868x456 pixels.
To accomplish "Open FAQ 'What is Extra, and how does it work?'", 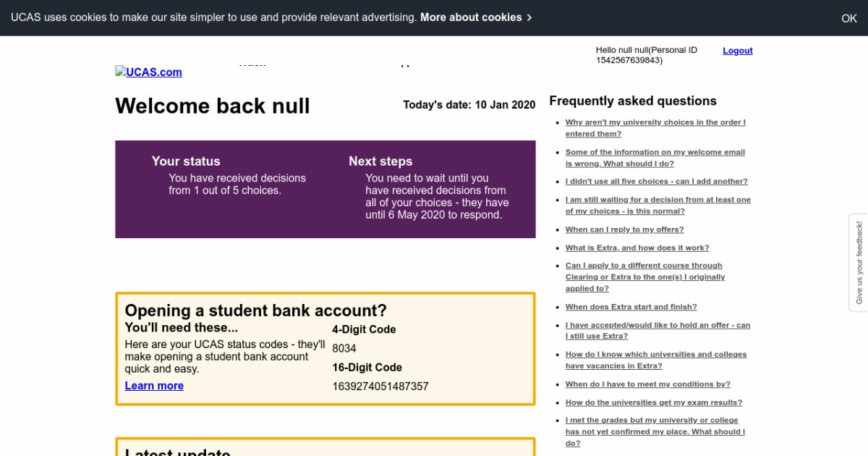I will (x=637, y=248).
